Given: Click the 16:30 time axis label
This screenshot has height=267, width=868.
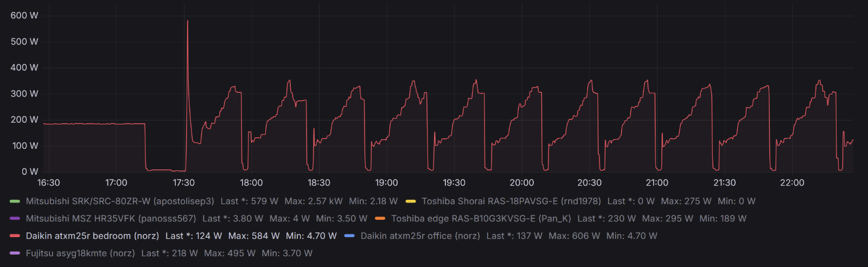Looking at the screenshot, I should click(x=49, y=183).
